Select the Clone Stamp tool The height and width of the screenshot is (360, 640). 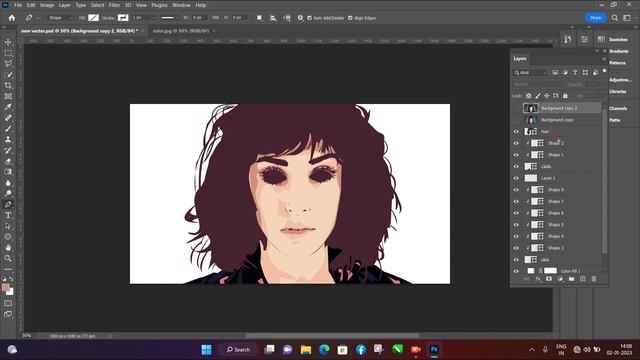[x=8, y=140]
